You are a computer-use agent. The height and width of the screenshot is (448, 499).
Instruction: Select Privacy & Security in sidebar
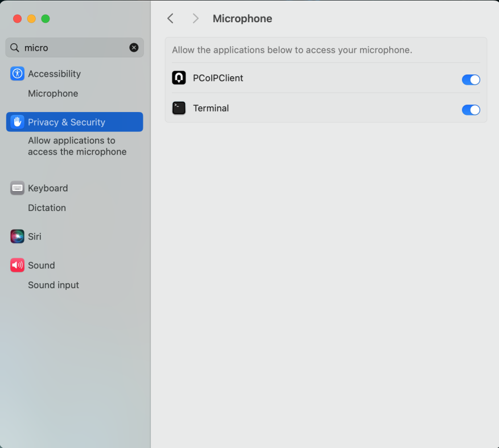(x=75, y=122)
